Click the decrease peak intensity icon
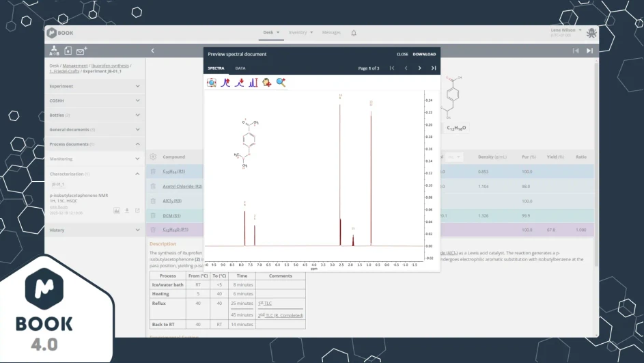This screenshot has height=363, width=644. 240,83
